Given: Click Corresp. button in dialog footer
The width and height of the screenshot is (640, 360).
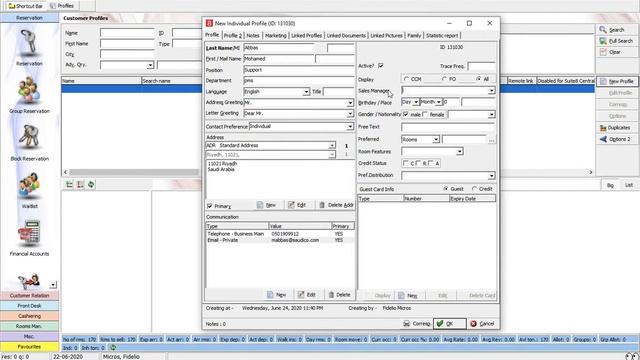Looking at the screenshot, I should (417, 323).
